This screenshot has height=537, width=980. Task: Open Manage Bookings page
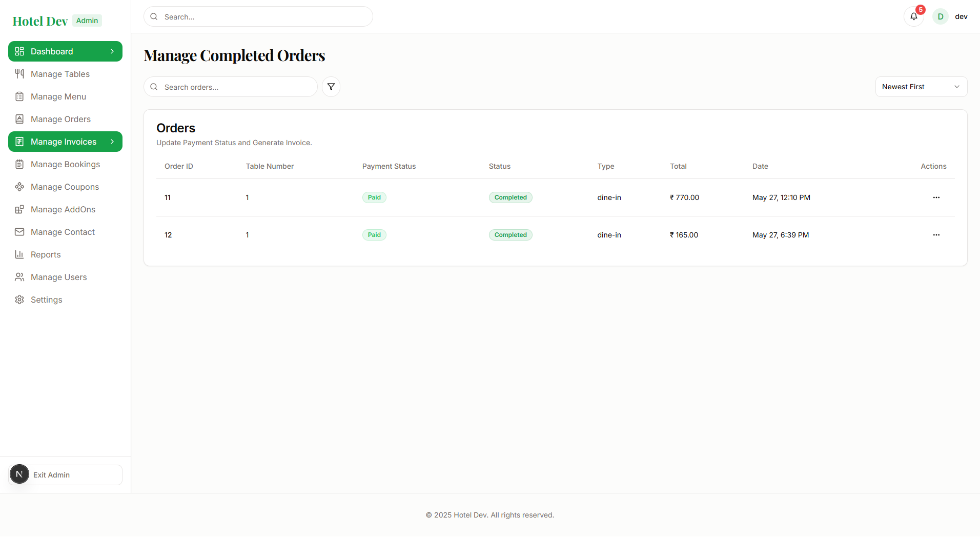click(65, 164)
